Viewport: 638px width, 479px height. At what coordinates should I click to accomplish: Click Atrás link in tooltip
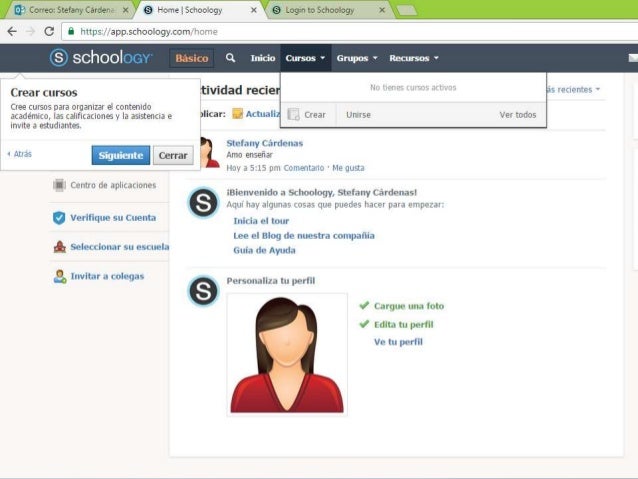[x=20, y=154]
